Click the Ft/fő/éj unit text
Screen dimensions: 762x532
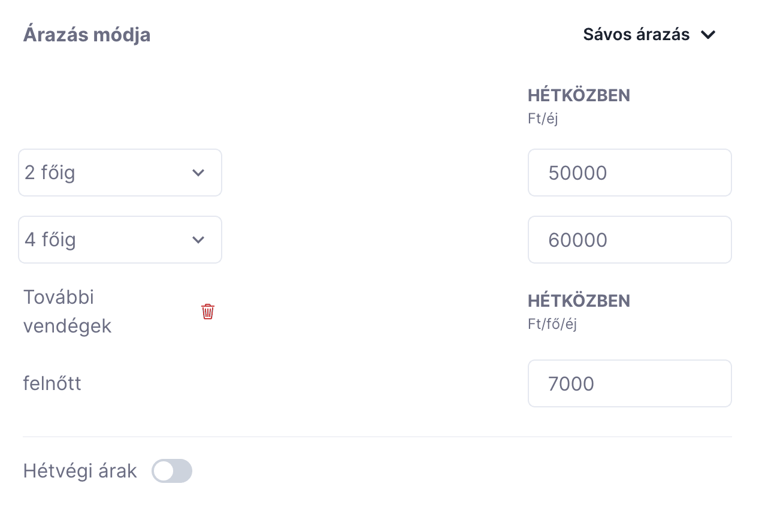click(x=552, y=324)
